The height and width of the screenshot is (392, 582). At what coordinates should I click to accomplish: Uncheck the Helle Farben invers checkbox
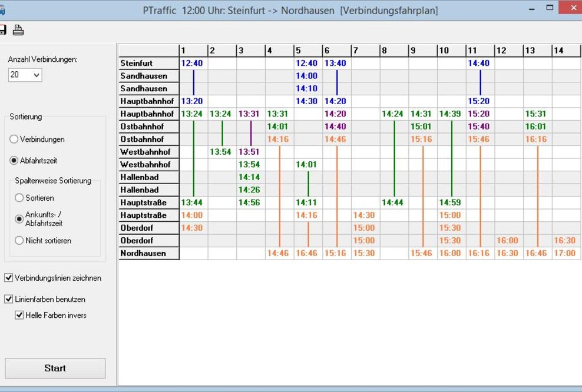19,315
